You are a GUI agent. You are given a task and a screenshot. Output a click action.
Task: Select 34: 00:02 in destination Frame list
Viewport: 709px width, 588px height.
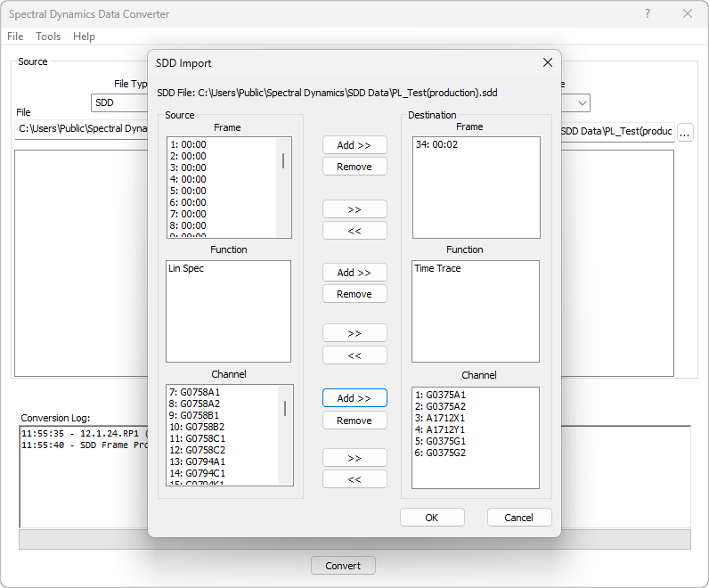pyautogui.click(x=435, y=144)
